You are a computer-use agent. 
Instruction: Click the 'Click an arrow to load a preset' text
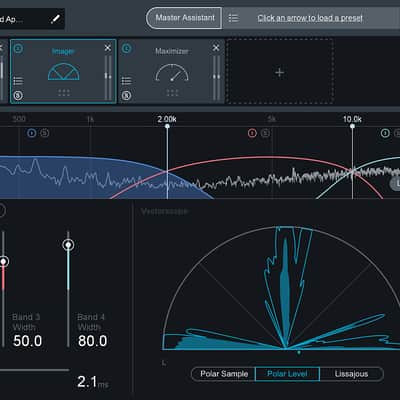(x=310, y=18)
